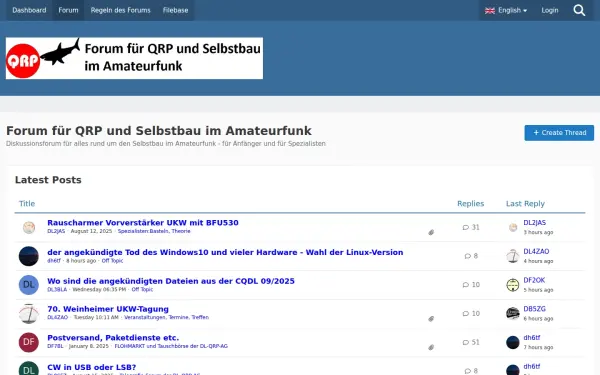
Task: Open the Filebase menu item
Action: 175,10
